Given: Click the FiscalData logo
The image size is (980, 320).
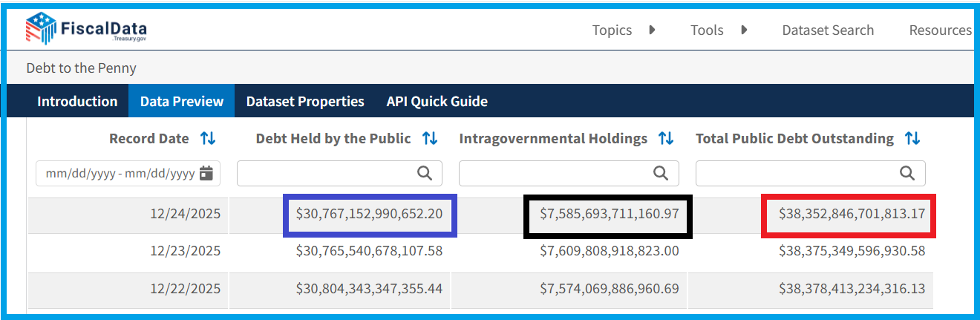Looking at the screenshot, I should pyautogui.click(x=86, y=30).
